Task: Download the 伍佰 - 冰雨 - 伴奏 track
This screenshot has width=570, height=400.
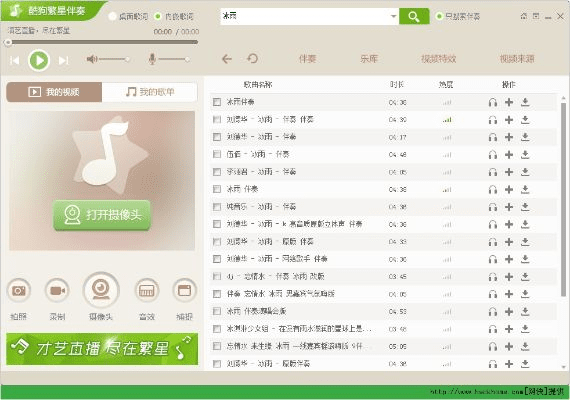Action: coord(525,155)
